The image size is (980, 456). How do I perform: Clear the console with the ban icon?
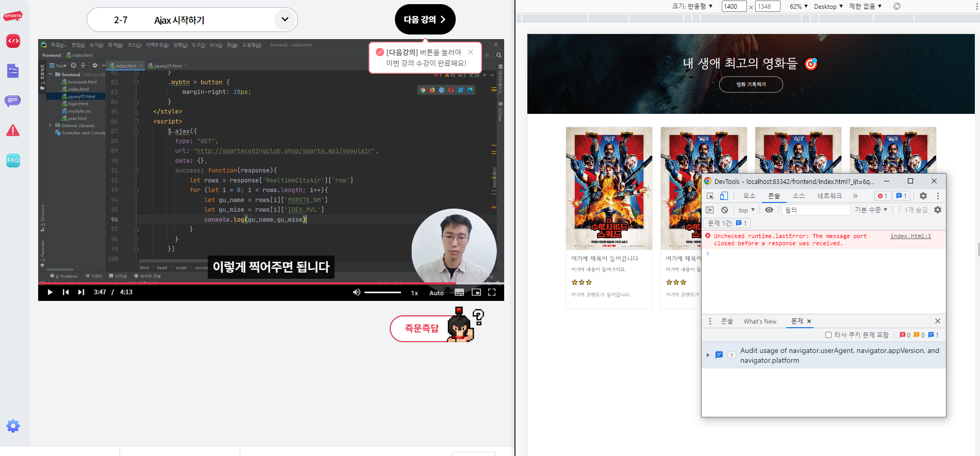(x=724, y=210)
